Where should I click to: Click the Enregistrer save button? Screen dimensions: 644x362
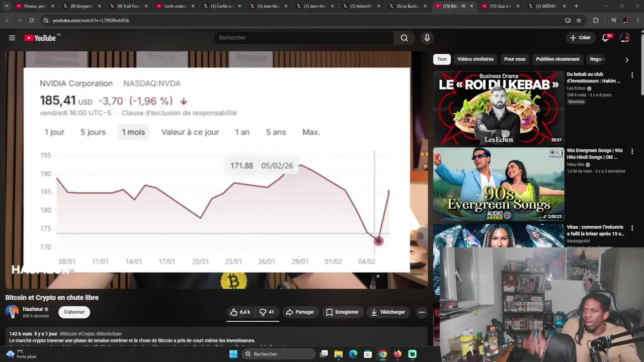(x=342, y=312)
